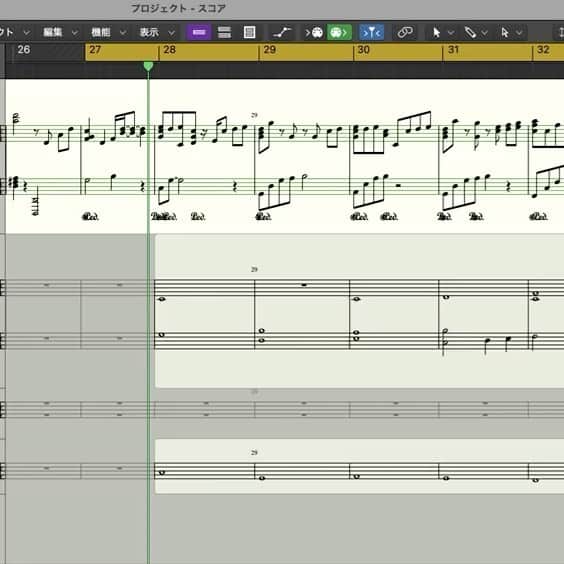Select the Command-click pointer tool
The width and height of the screenshot is (564, 564).
point(505,33)
